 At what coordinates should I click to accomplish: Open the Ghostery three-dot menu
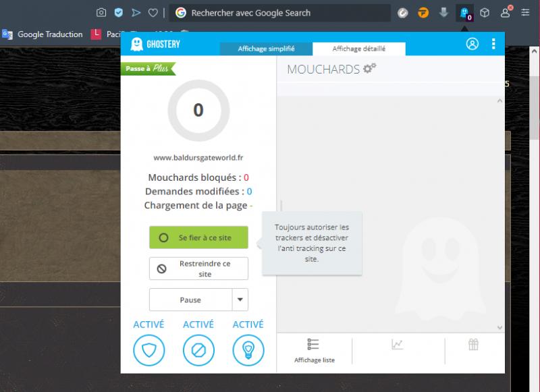pos(493,44)
